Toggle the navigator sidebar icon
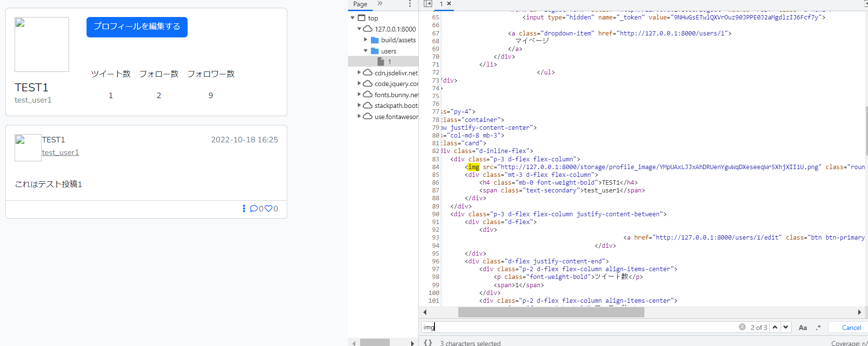Screen dimensions: 868x346 pos(428,3)
